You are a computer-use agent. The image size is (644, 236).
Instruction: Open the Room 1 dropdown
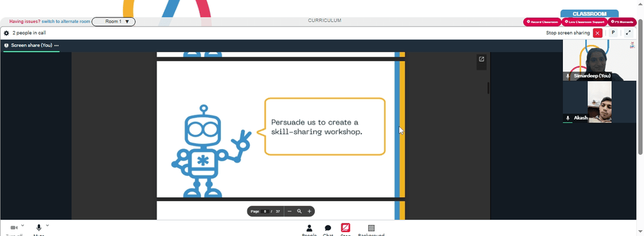click(113, 21)
